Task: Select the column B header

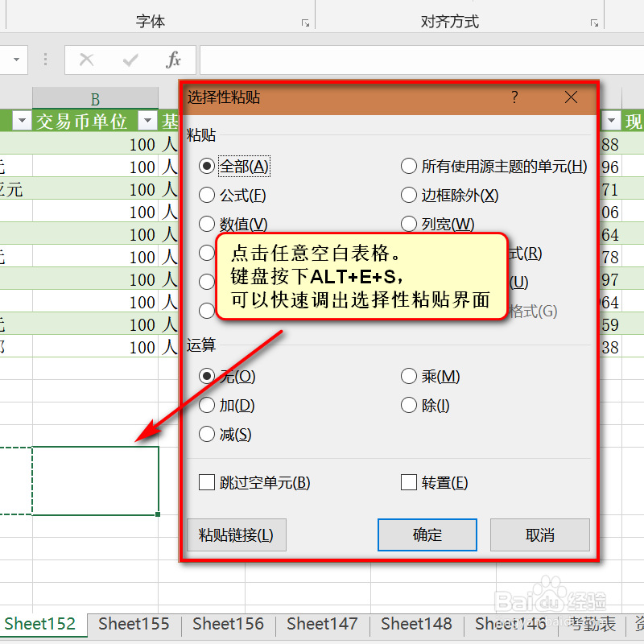Action: [95, 98]
